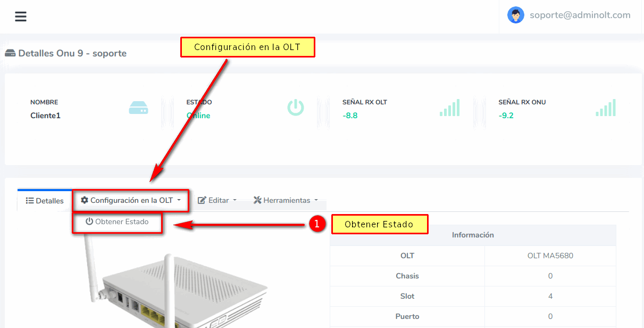Click the OLT MA5680 table cell
Screen dimensions: 644x328
tap(550, 256)
